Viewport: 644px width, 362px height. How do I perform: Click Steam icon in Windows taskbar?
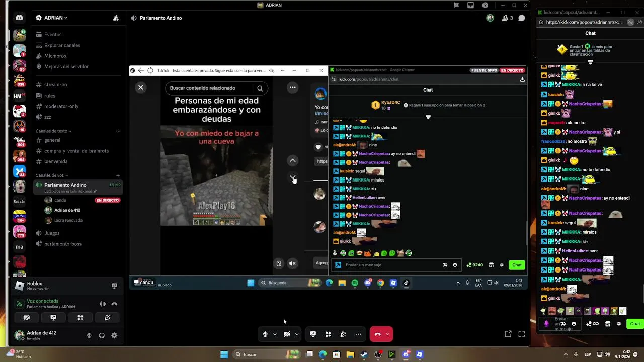(x=364, y=354)
